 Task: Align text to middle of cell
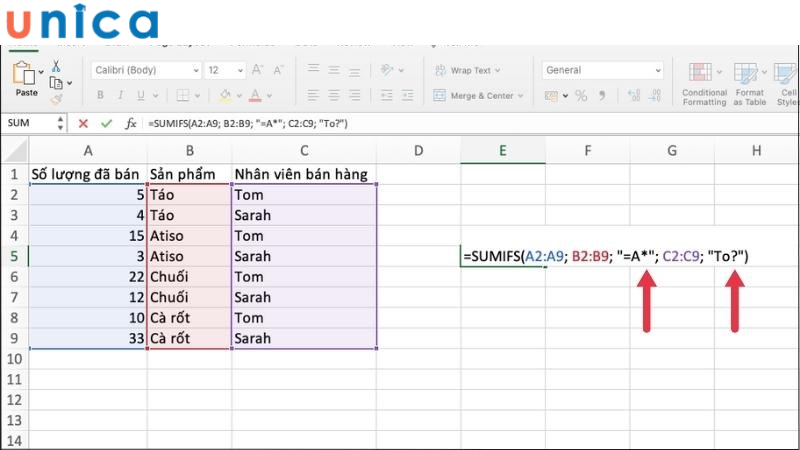pos(334,69)
